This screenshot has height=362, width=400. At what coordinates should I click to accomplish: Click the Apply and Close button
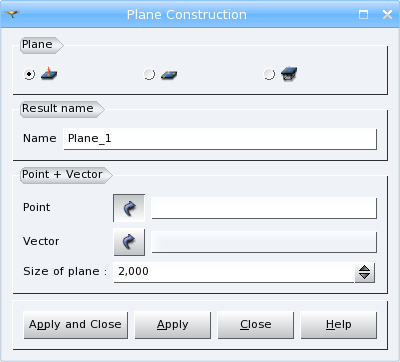[x=76, y=325]
